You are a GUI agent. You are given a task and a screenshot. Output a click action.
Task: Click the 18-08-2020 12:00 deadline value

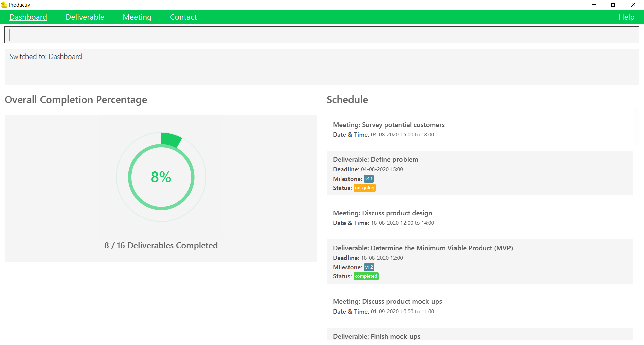tap(382, 258)
